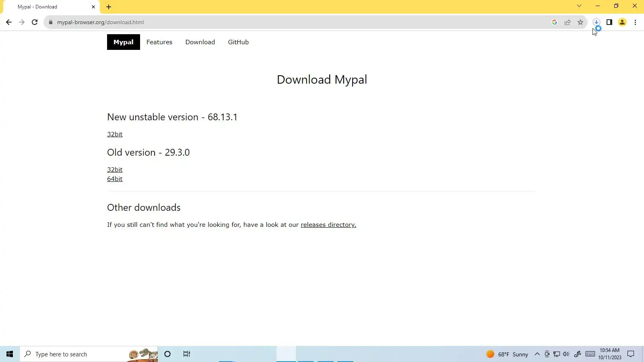
Task: Restore down the browser window
Action: [x=616, y=6]
